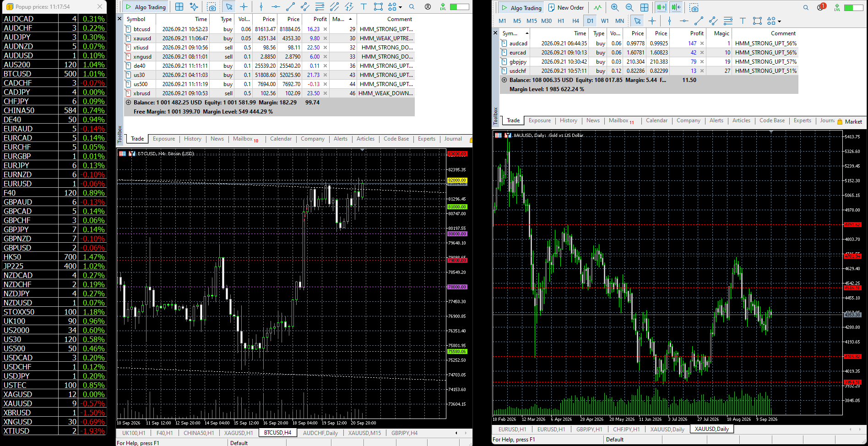Toggle chart shift button
868x446 pixels.
(x=676, y=8)
